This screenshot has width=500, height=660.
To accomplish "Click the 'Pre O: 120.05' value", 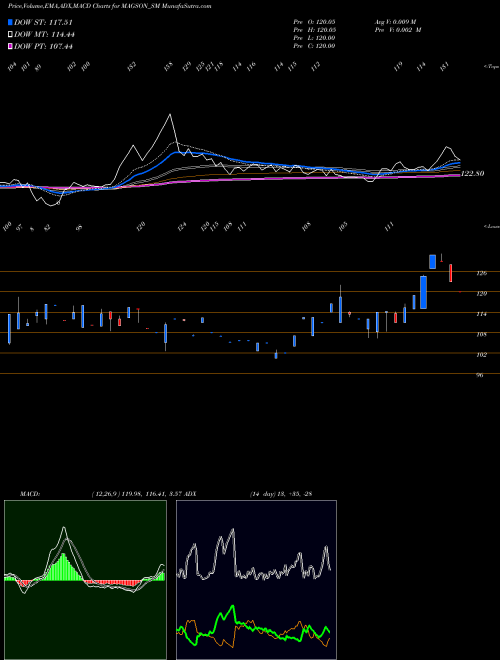I will (x=314, y=21).
